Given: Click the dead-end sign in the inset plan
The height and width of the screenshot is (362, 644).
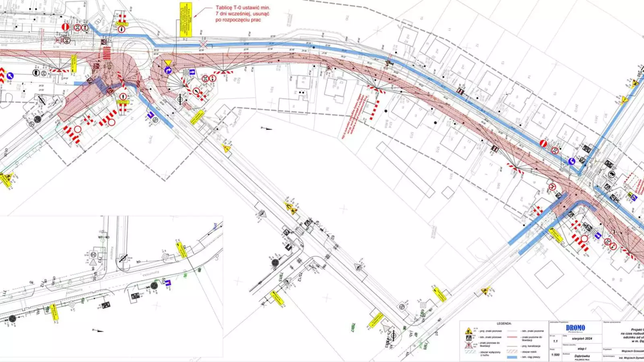Looking at the screenshot, I should coord(168,283).
